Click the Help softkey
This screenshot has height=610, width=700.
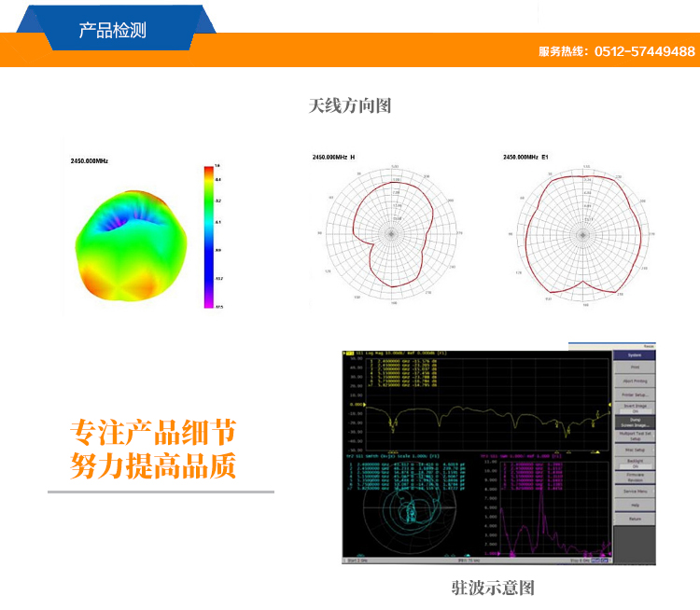coord(634,505)
